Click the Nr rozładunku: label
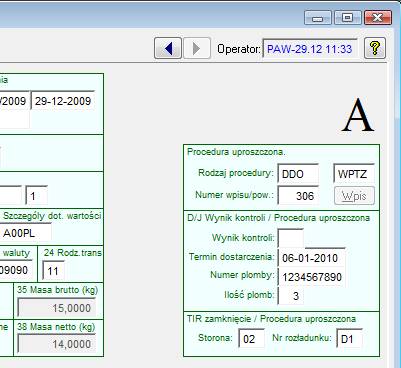 [302, 338]
